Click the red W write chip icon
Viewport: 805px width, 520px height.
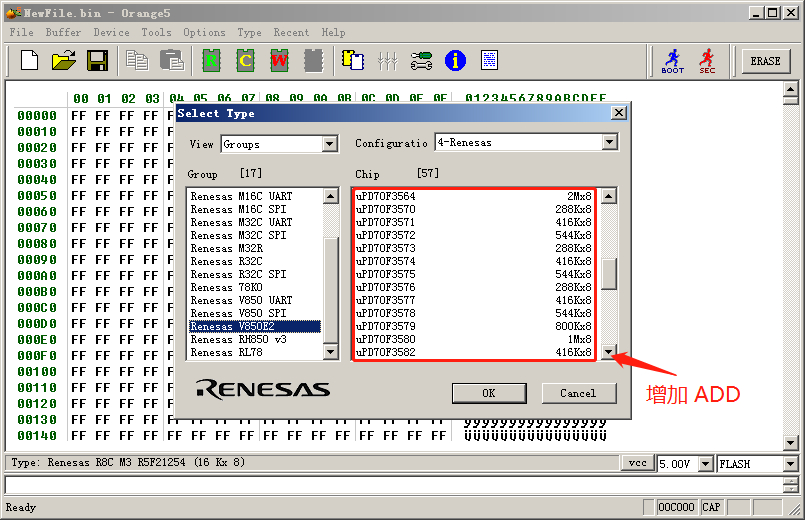(x=279, y=61)
